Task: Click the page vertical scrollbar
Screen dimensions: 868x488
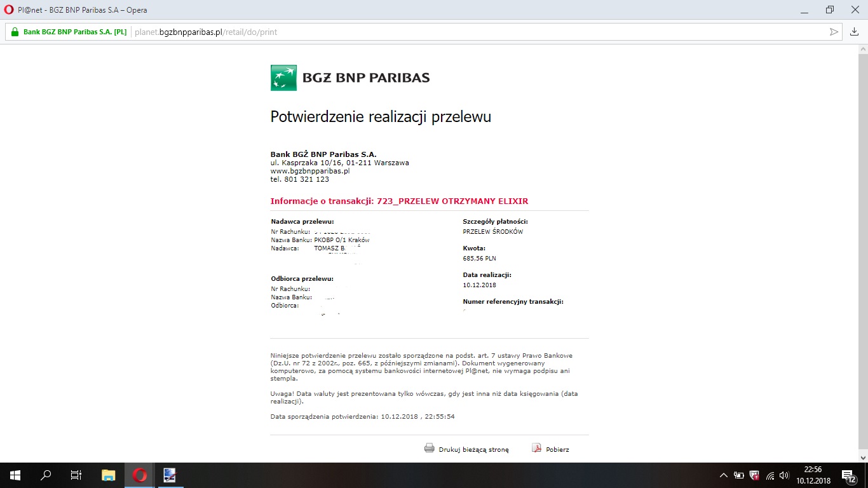Action: click(x=862, y=253)
